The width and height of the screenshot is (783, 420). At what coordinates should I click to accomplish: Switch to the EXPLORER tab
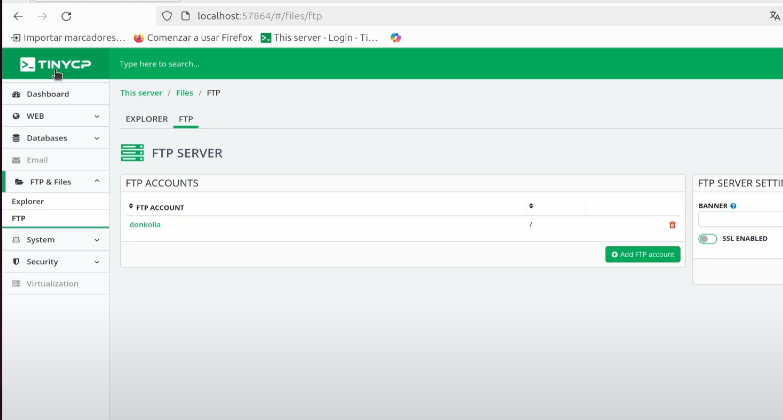tap(146, 119)
